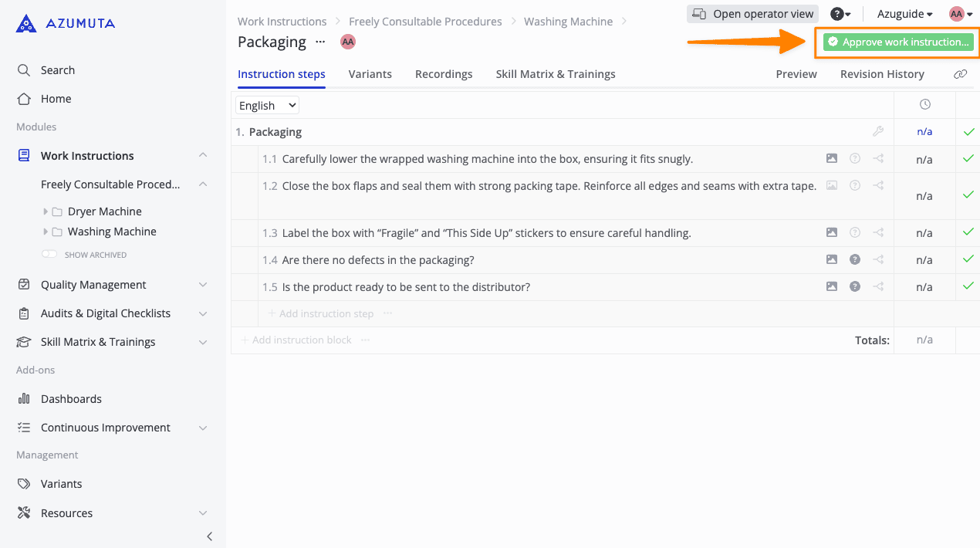Screen dimensions: 980x548
Task: Click the image icon on step 1.1
Action: [x=831, y=159]
